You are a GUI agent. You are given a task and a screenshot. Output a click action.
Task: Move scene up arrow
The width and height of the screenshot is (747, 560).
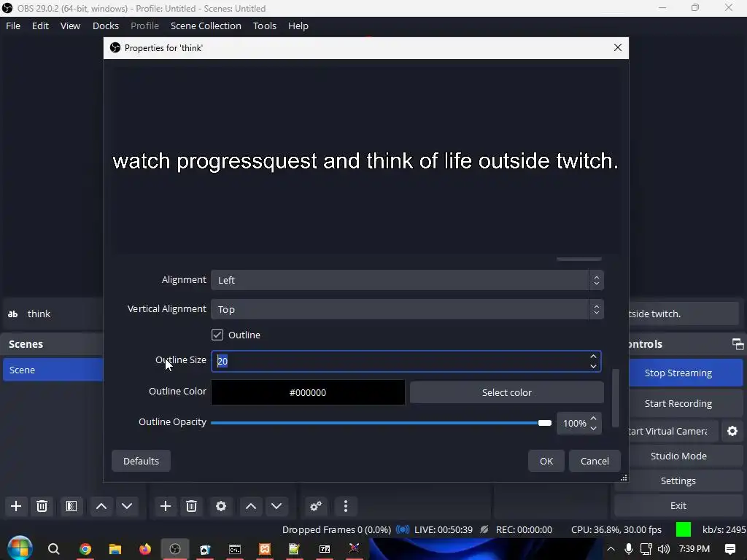101,506
